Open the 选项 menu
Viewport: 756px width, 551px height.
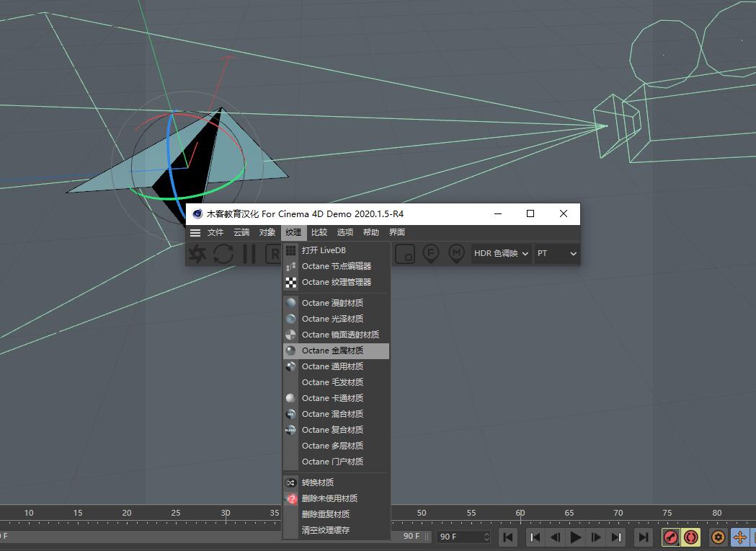click(x=345, y=232)
